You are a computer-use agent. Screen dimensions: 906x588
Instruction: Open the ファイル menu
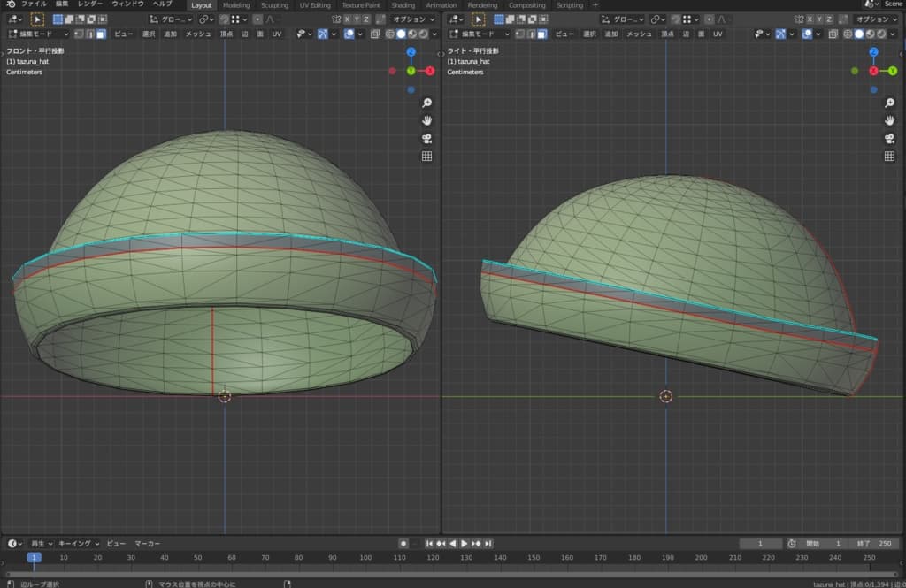[34, 4]
